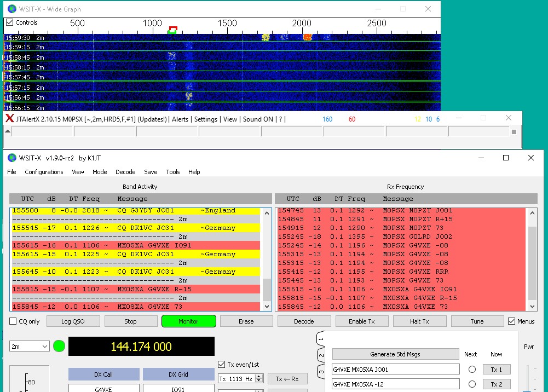The height and width of the screenshot is (392, 548).
Task: Click the Decode button
Action: point(304,321)
